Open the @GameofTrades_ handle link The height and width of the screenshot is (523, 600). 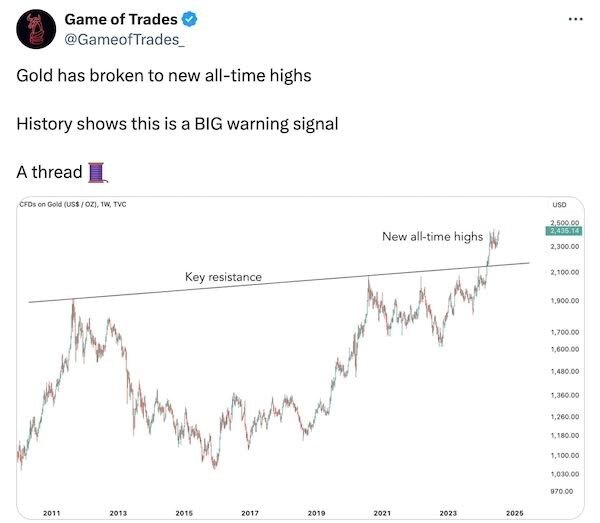[124, 39]
